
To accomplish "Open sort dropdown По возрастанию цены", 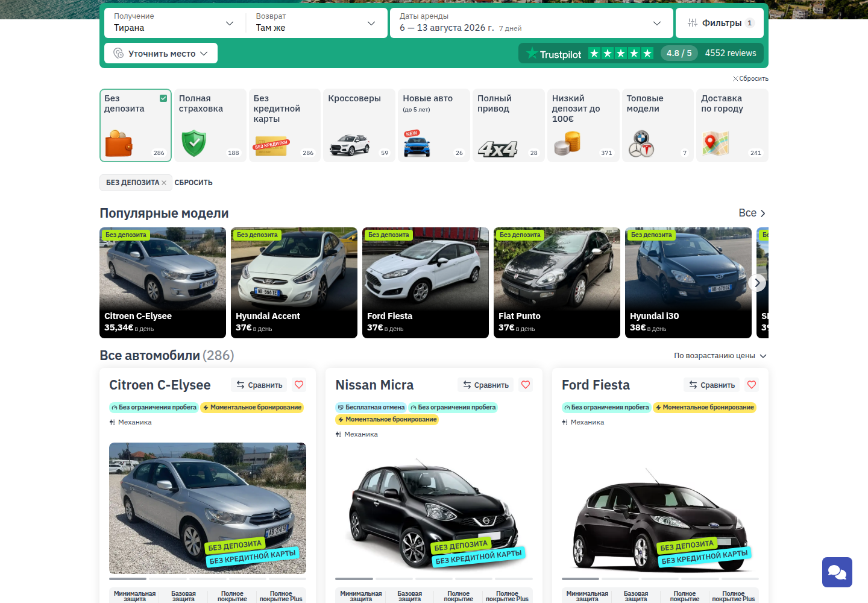I will (x=720, y=356).
